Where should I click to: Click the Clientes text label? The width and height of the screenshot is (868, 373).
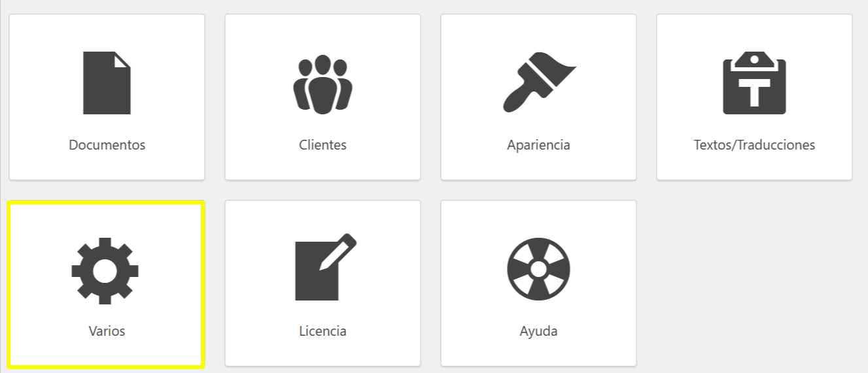tap(322, 145)
